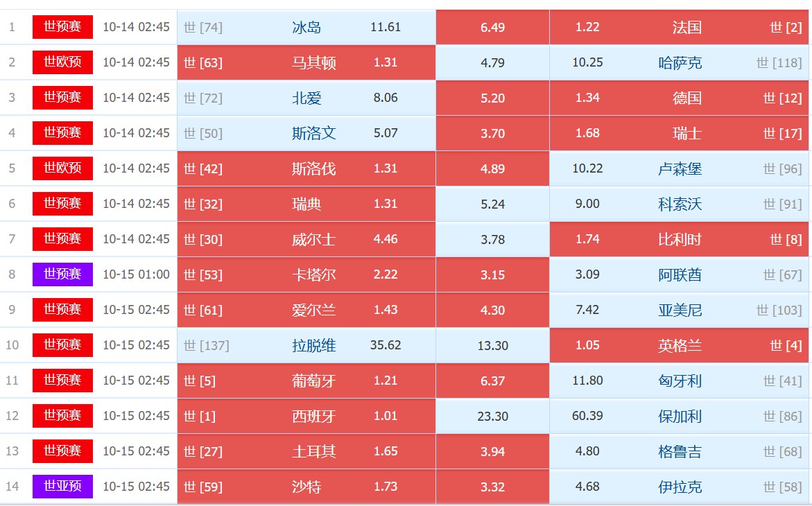Click the 冰岛 team name link
The image size is (812, 506).
click(306, 28)
